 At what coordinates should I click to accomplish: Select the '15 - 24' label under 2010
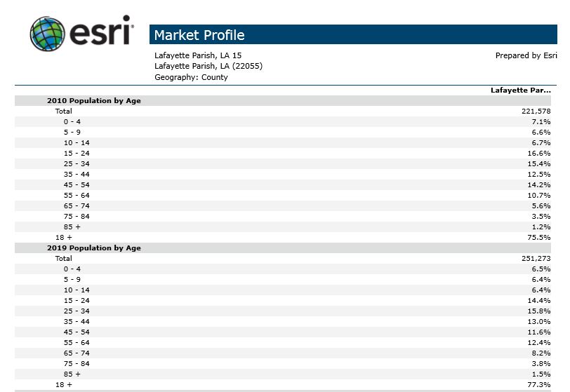(77, 154)
